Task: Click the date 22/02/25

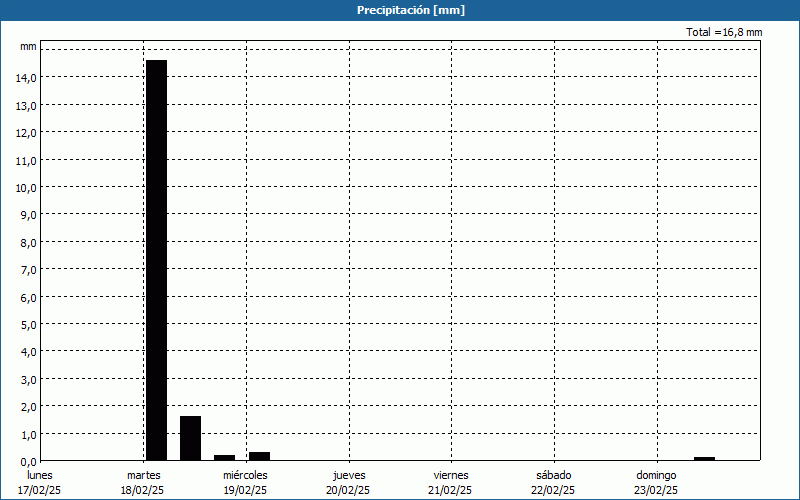Action: coord(553,490)
